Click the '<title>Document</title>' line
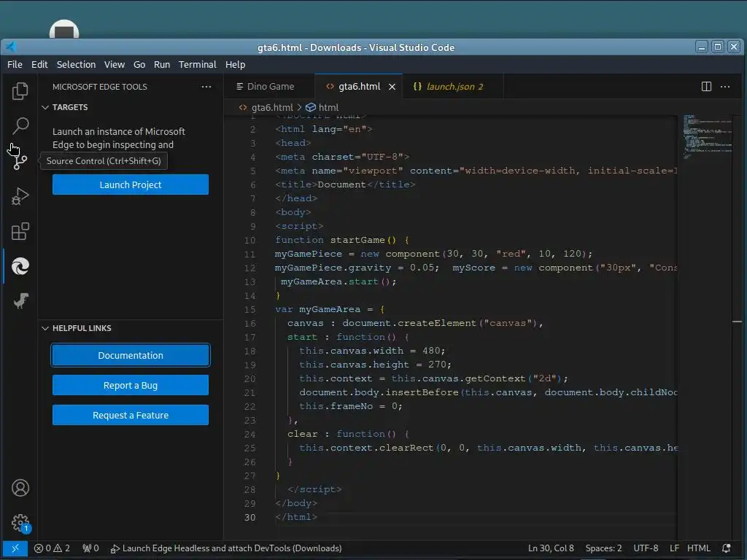Screen dimensions: 747x560 (x=345, y=184)
